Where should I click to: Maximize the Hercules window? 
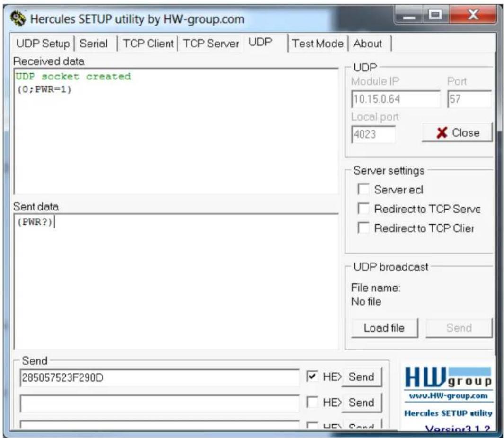click(x=435, y=15)
